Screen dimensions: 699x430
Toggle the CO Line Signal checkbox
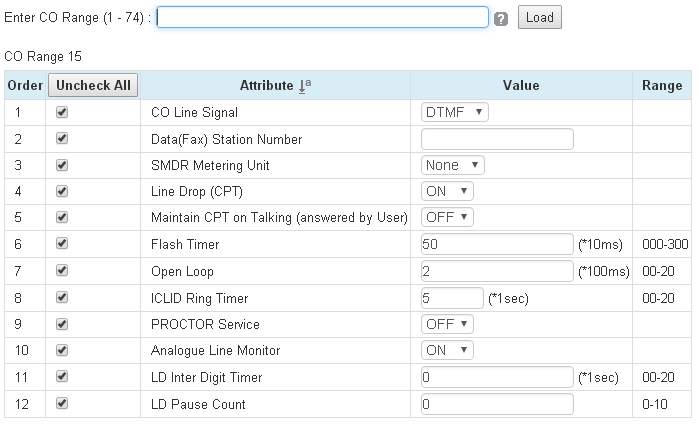62,112
